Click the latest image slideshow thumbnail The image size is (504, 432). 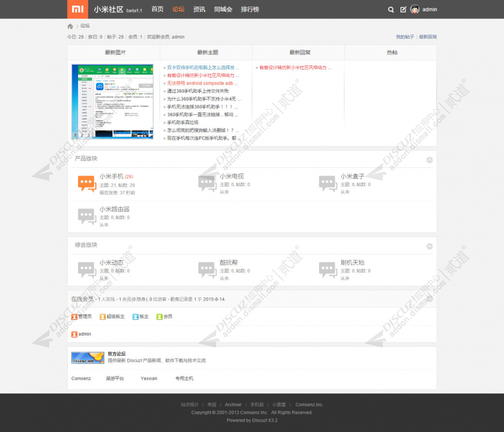(112, 101)
